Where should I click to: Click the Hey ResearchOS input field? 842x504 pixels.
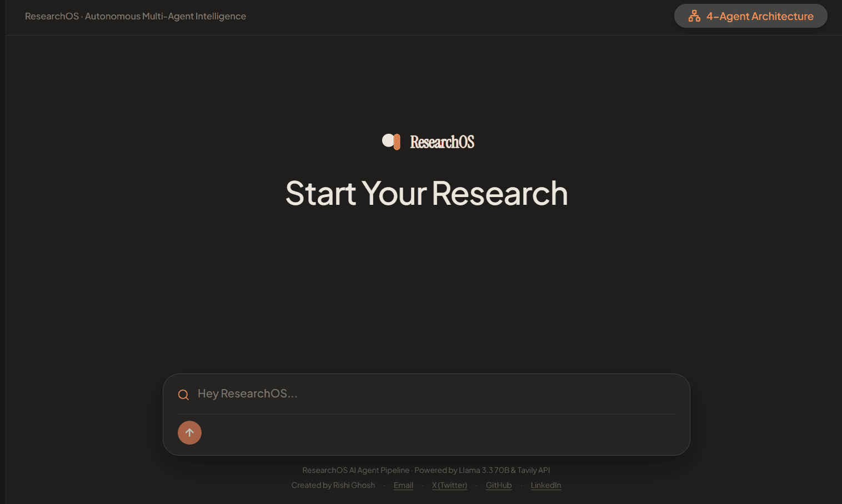click(x=436, y=394)
